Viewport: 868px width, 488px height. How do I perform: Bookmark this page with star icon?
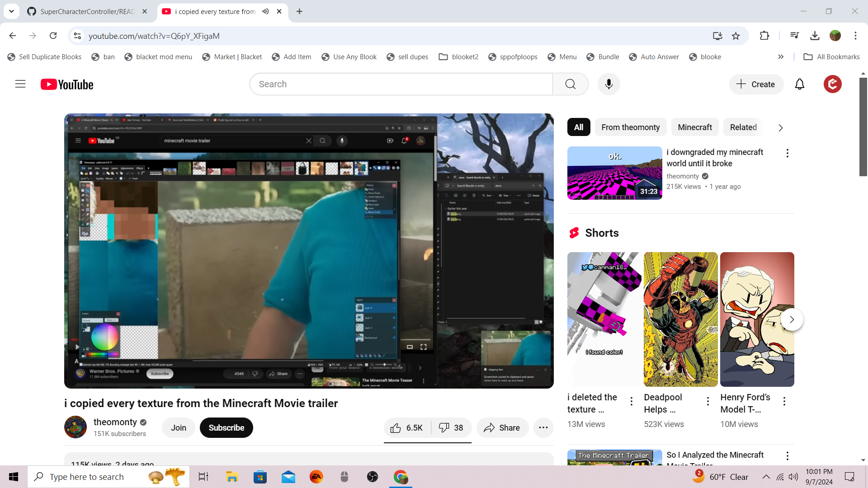coord(736,36)
